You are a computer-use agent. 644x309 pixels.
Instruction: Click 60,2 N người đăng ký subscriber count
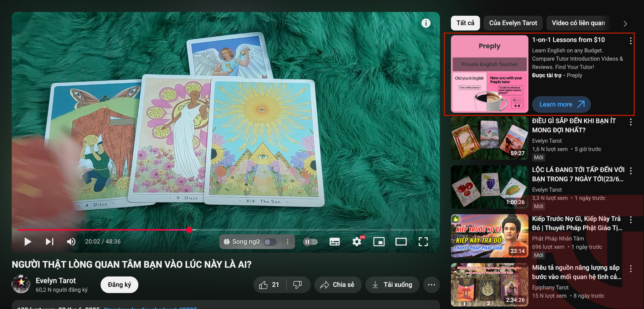point(62,290)
